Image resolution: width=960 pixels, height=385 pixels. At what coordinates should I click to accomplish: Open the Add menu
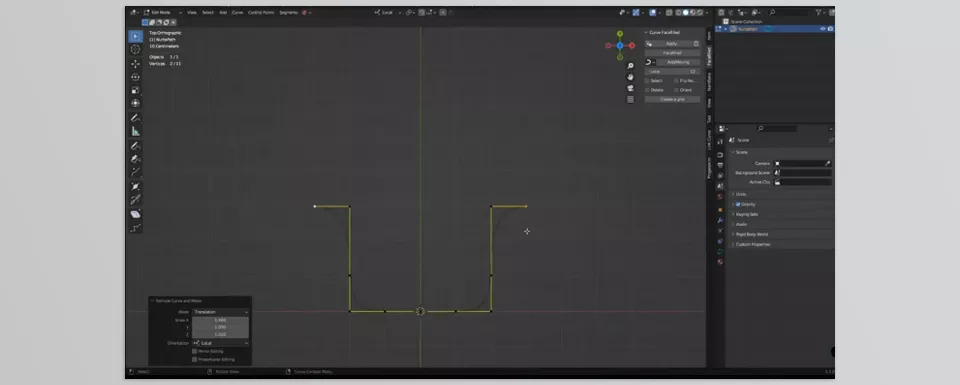(223, 12)
